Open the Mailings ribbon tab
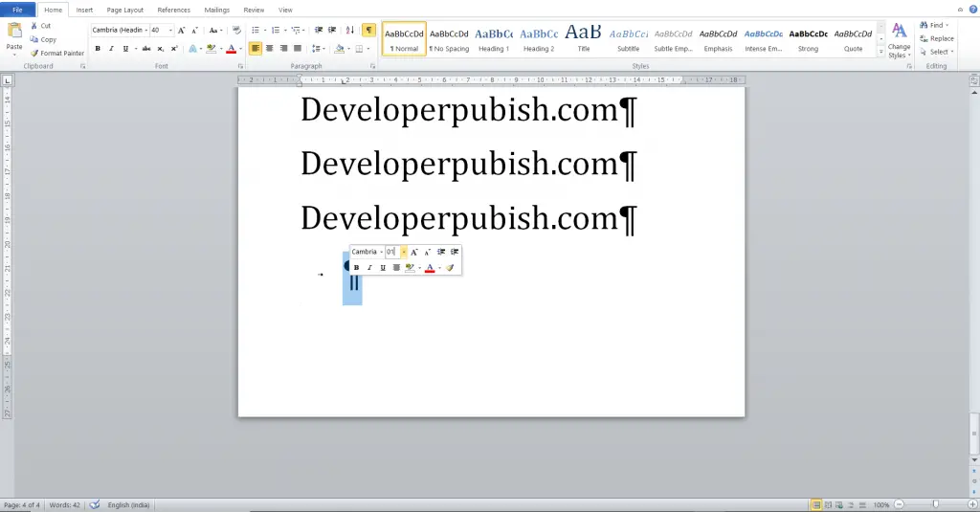This screenshot has height=512, width=980. 216,10
